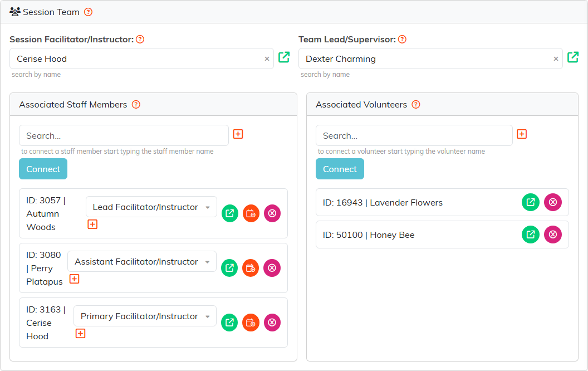The image size is (588, 371).
Task: Click text 'ID: 3163 | Cerise Hood'
Action: (x=46, y=323)
